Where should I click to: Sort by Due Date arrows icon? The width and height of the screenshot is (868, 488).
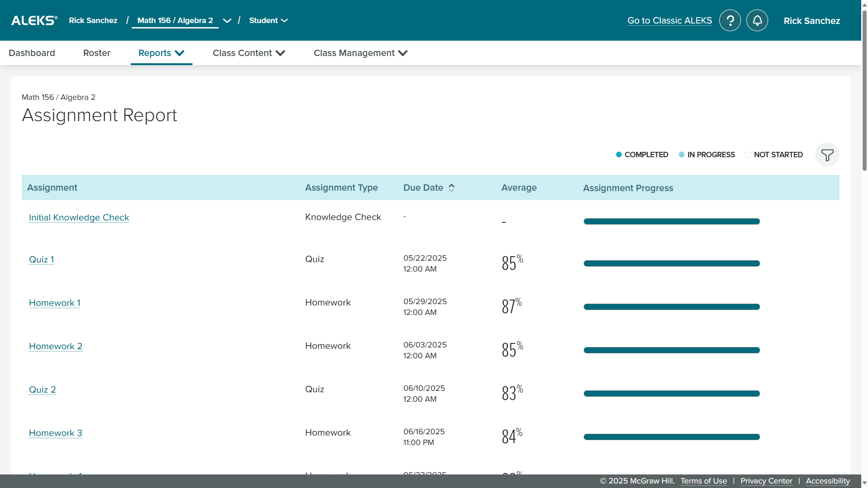coord(452,188)
